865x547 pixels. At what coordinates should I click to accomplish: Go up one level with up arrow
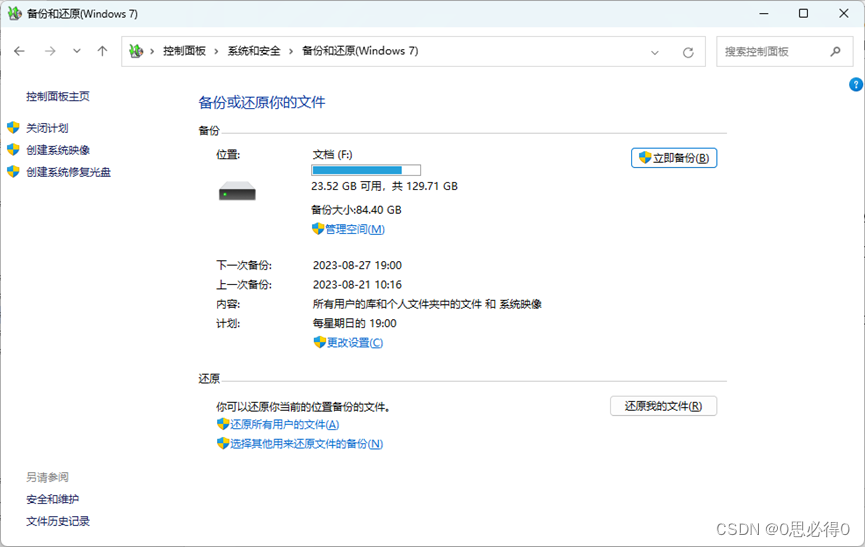tap(102, 51)
